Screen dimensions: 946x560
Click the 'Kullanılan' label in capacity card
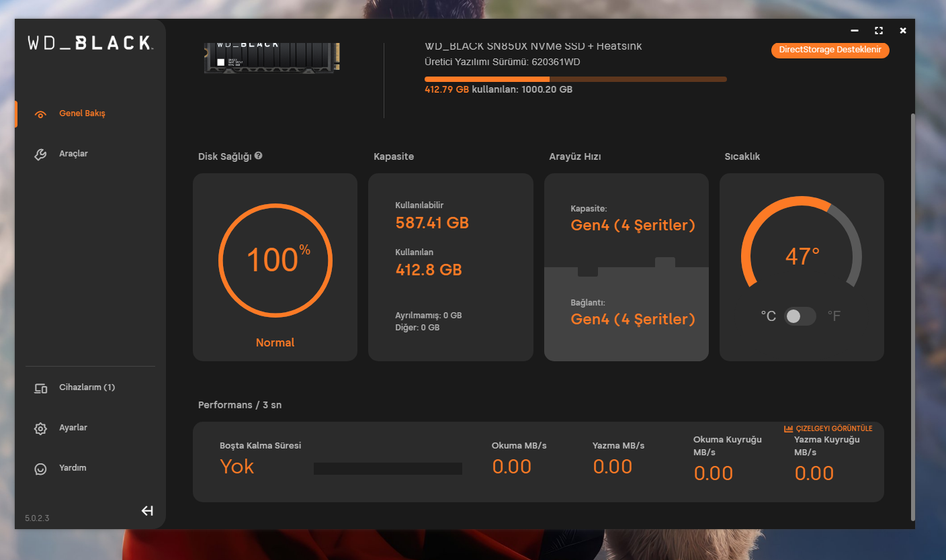click(x=415, y=252)
